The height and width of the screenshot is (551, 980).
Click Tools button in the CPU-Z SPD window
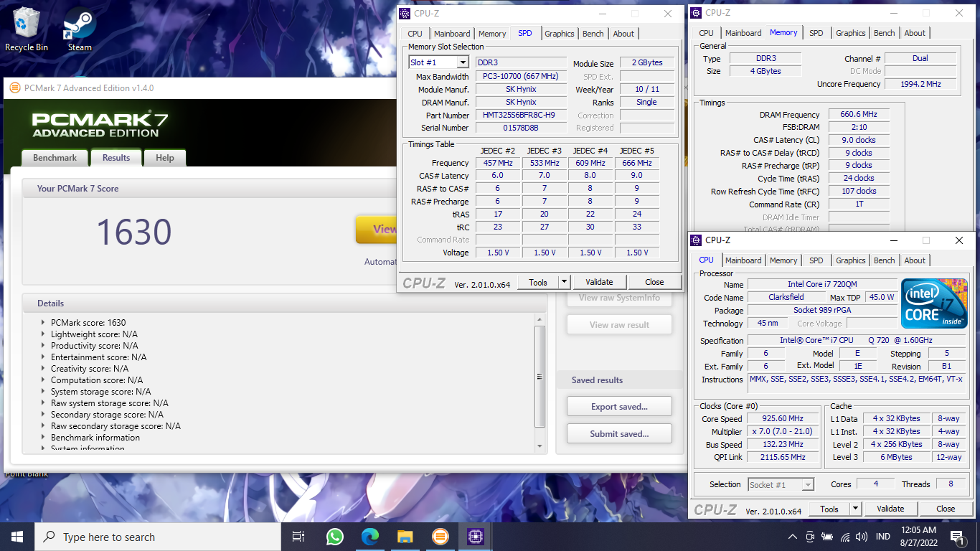[x=538, y=282]
